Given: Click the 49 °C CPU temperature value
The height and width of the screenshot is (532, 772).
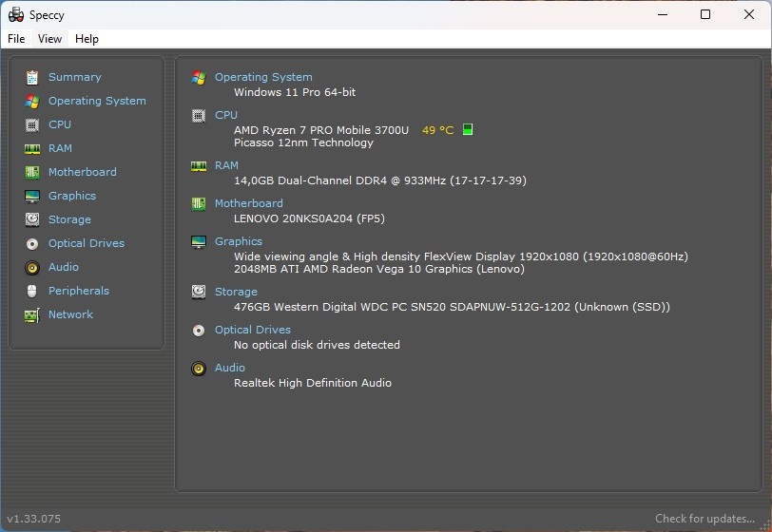Looking at the screenshot, I should (x=437, y=130).
